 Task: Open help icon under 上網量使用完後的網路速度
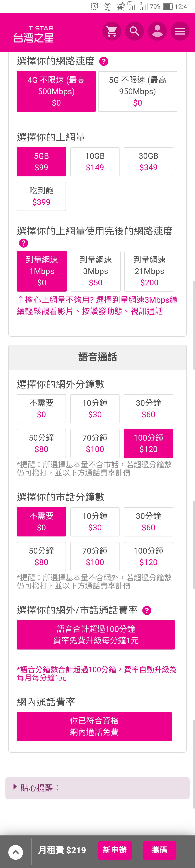pyautogui.click(x=23, y=243)
